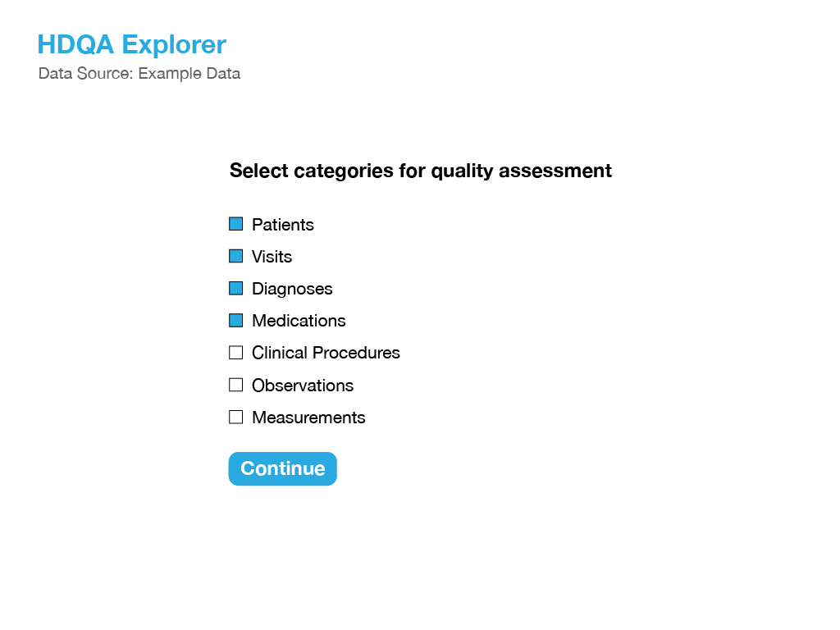Check the Measurements checkbox
Image resolution: width=840 pixels, height=630 pixels.
click(235, 417)
